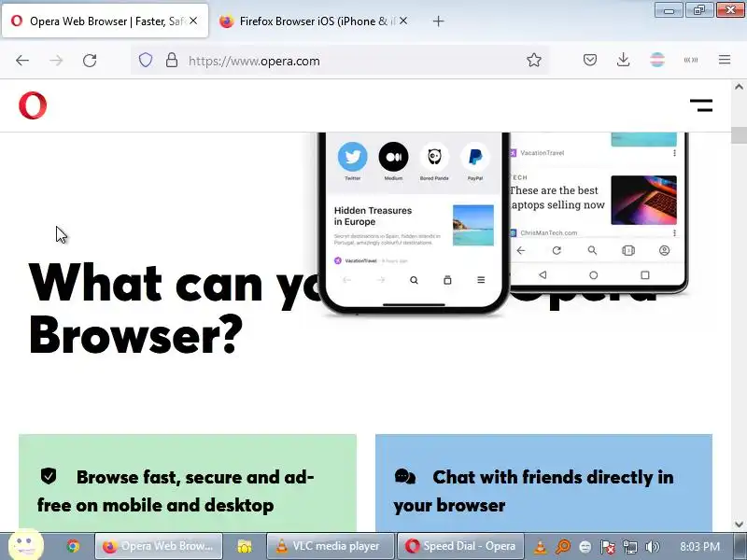This screenshot has width=747, height=560.
Task: Click the laptop photo thumbnail
Action: (x=643, y=200)
